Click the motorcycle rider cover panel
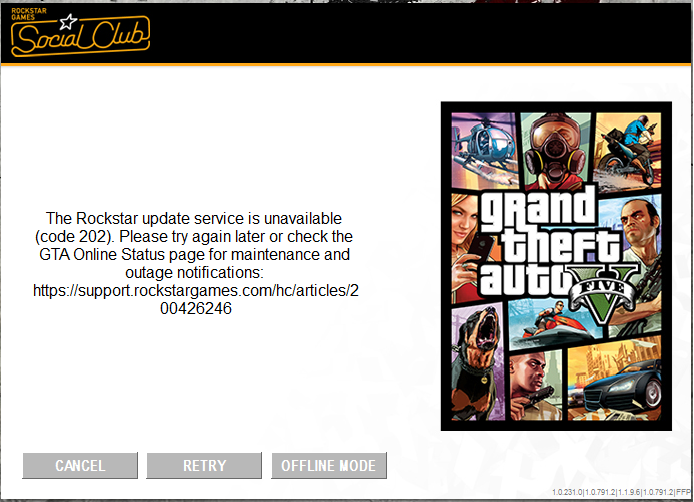Viewport: 694px width, 502px height. 628,151
